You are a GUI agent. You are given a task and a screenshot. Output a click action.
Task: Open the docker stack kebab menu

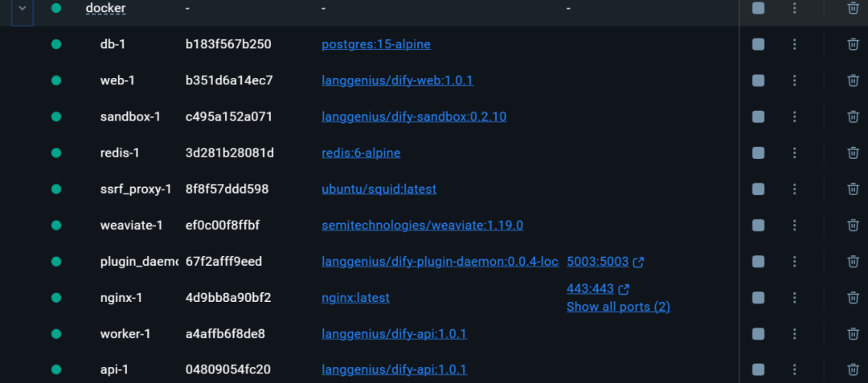pos(794,8)
